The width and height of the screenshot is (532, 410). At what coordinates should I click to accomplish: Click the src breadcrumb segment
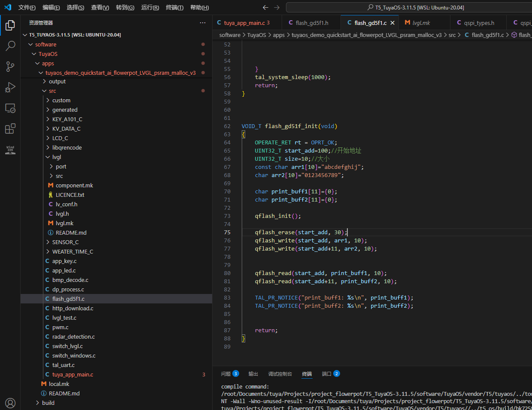452,35
